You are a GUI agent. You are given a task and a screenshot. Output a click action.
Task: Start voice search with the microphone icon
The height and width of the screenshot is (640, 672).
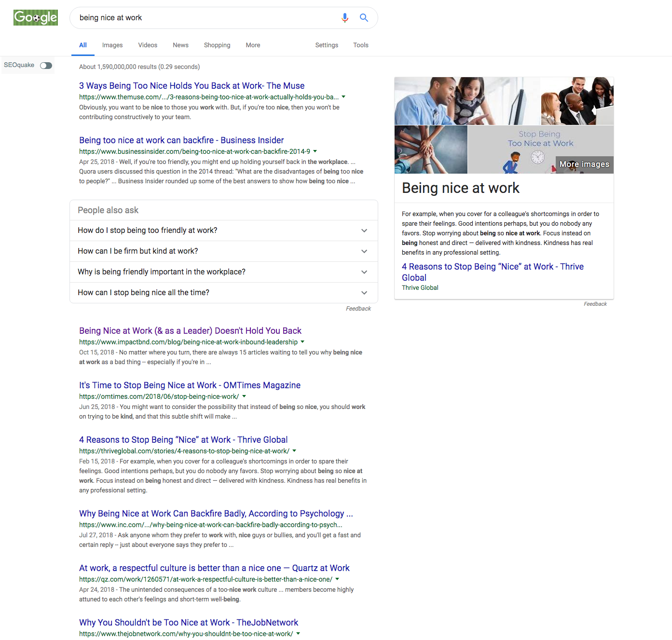coord(345,18)
